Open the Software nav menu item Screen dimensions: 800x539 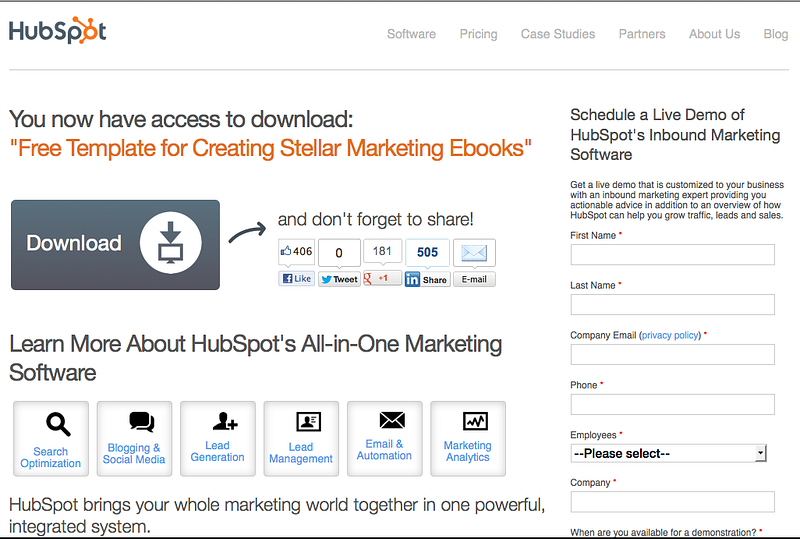point(411,34)
